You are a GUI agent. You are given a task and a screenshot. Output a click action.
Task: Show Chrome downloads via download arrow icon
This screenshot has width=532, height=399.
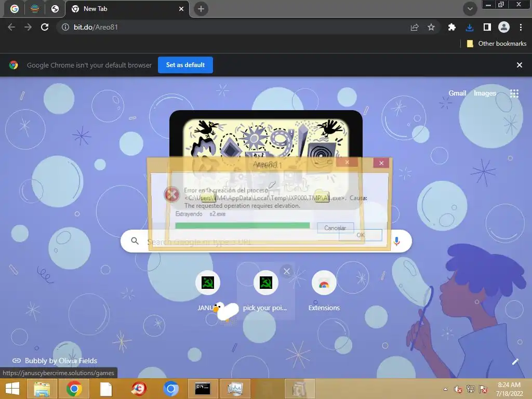tap(469, 27)
